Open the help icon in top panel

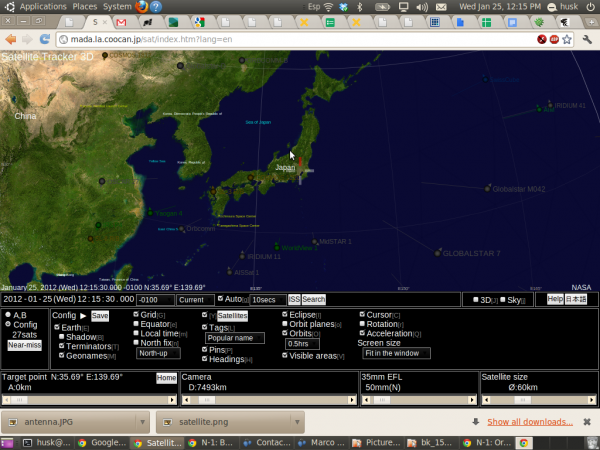pyautogui.click(x=156, y=7)
